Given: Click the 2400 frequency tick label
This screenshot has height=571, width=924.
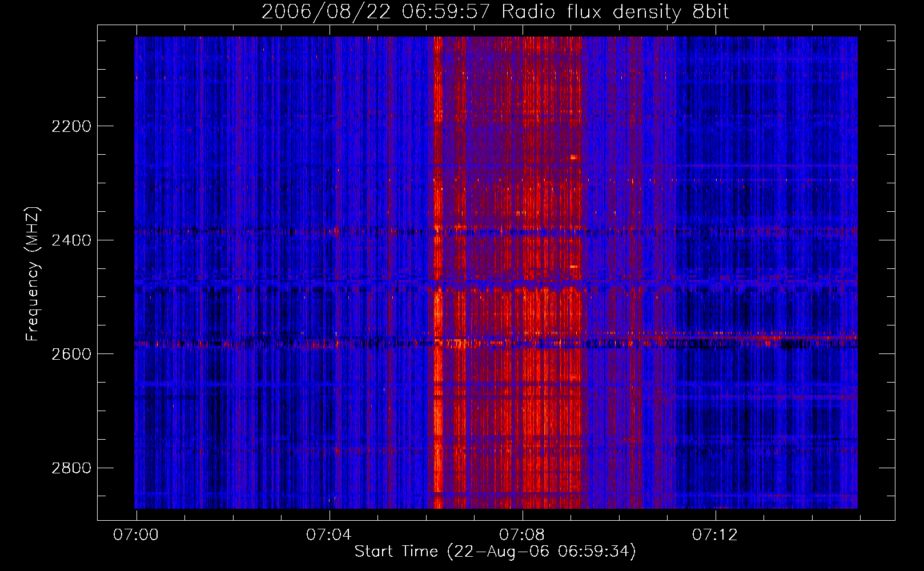Looking at the screenshot, I should pyautogui.click(x=71, y=240).
